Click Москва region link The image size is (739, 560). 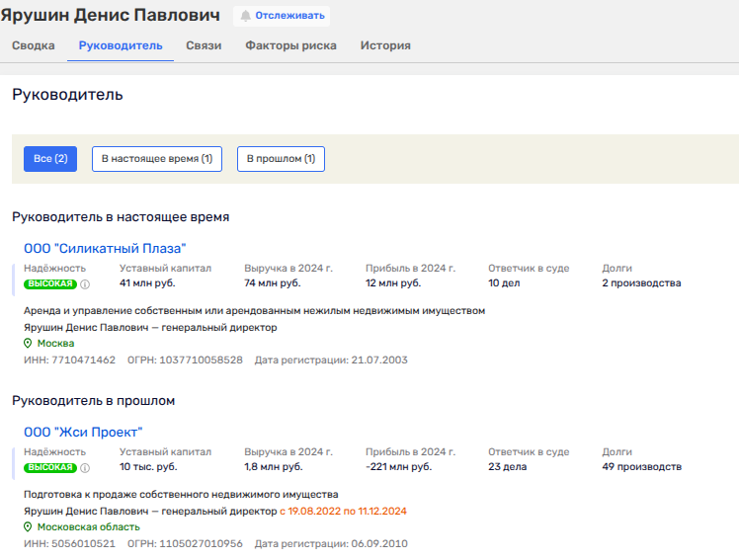[x=55, y=344]
